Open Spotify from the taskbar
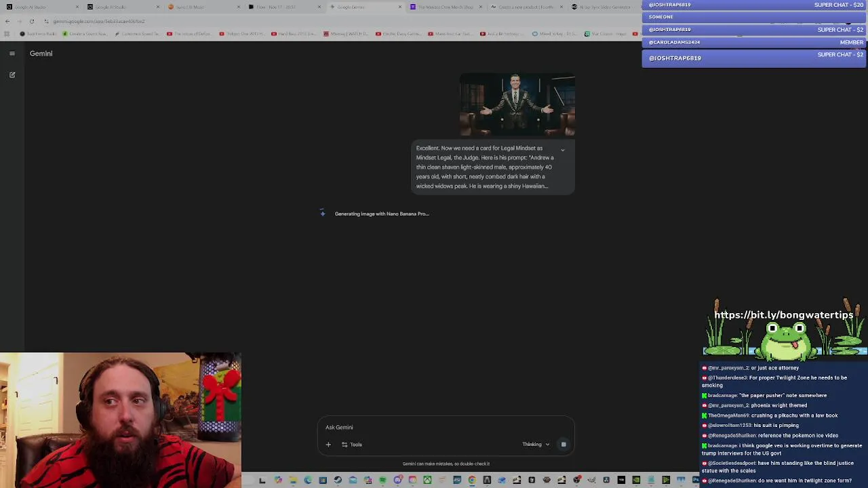 [x=382, y=481]
